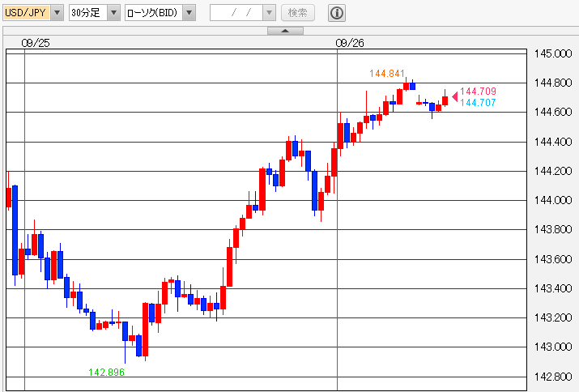Click the 145.000 price axis label
The image size is (579, 392).
tap(553, 54)
